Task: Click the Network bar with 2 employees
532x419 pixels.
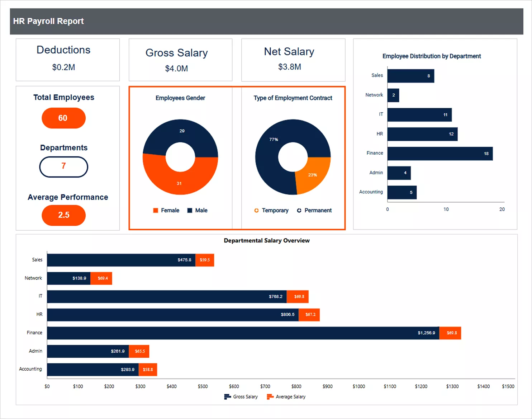Action: tap(393, 95)
